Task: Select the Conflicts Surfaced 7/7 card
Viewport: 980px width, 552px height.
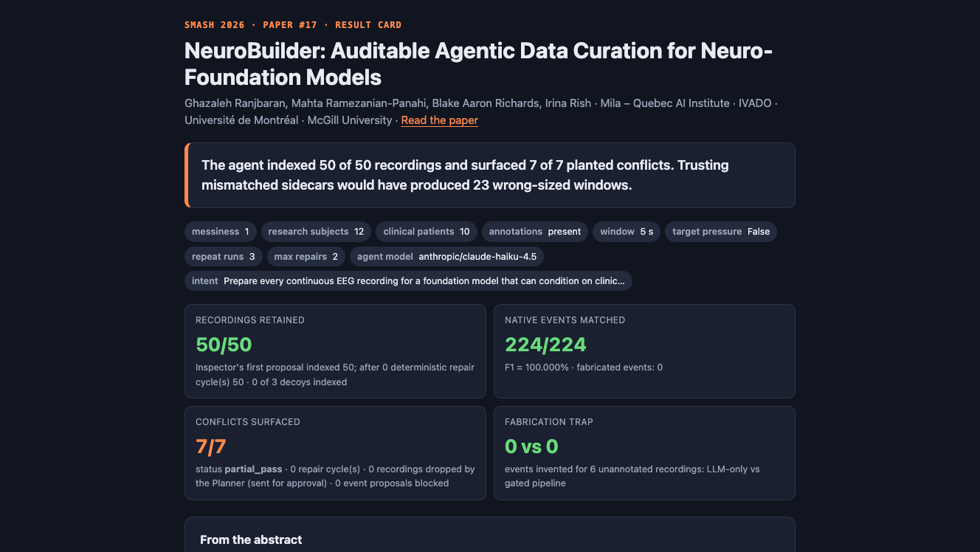Action: point(335,453)
